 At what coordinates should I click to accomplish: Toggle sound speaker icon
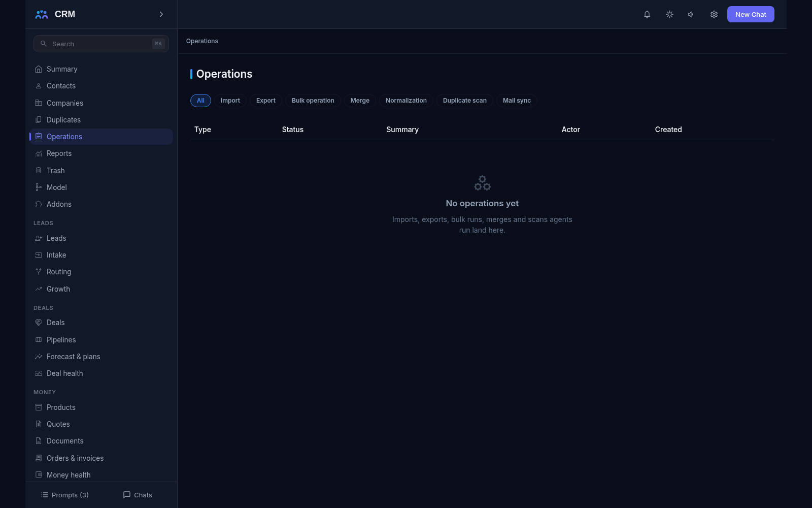[691, 14]
